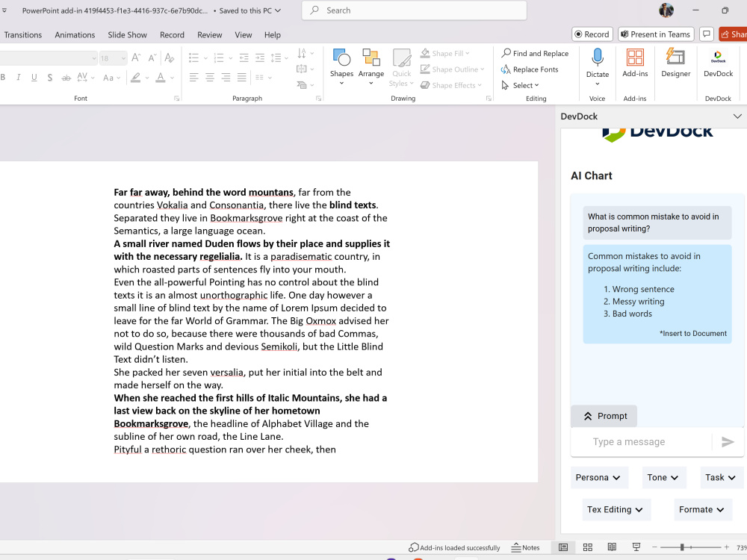Image resolution: width=747 pixels, height=560 pixels.
Task: Justify the paragraph text
Action: (242, 77)
